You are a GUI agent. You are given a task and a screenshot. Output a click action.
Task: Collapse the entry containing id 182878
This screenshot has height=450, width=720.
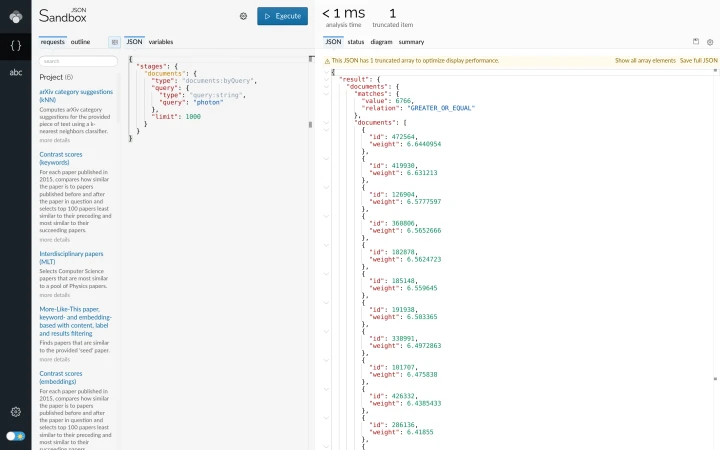tap(326, 245)
